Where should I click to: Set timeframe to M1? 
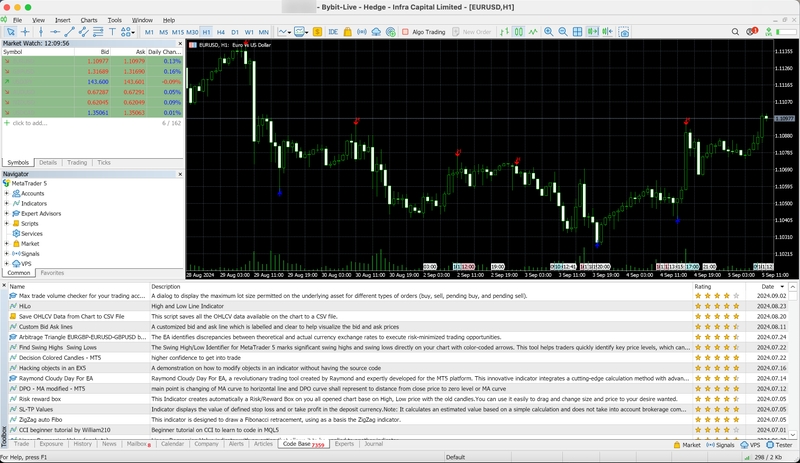(x=149, y=32)
